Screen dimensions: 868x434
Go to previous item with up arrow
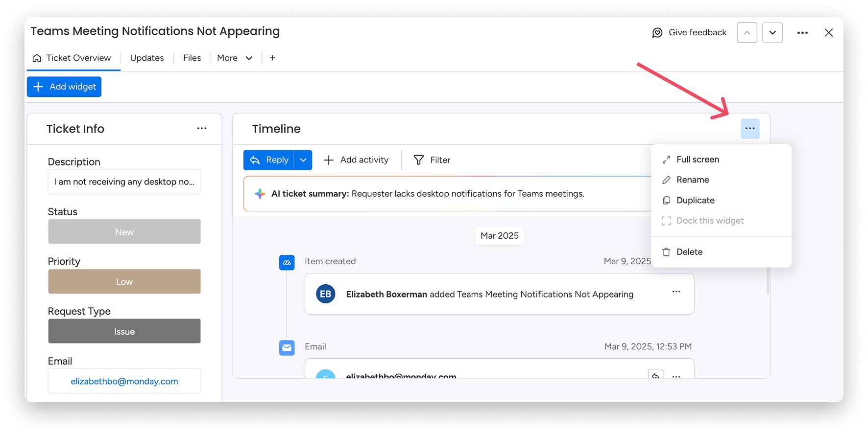point(747,33)
